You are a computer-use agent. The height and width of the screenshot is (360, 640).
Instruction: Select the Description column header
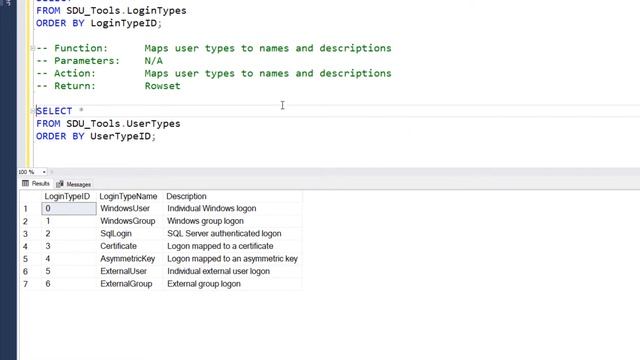pos(233,196)
